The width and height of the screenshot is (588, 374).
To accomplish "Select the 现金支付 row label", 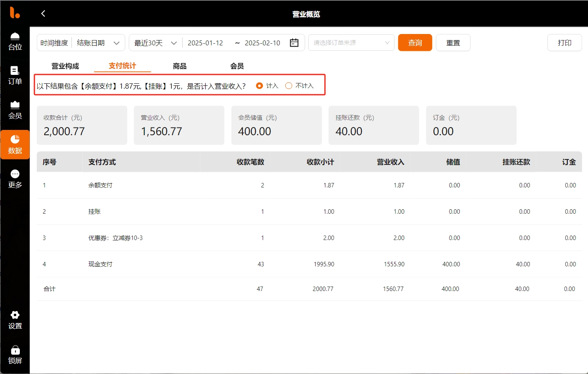I will click(100, 264).
